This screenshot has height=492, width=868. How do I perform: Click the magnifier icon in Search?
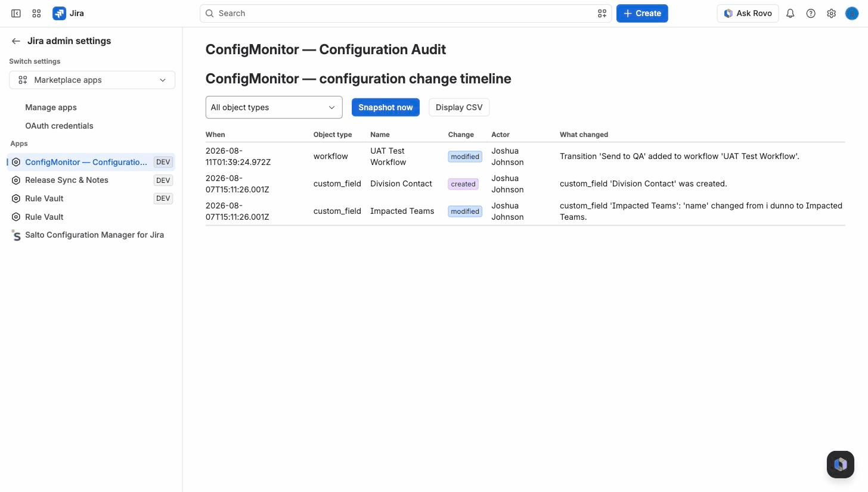tap(210, 13)
